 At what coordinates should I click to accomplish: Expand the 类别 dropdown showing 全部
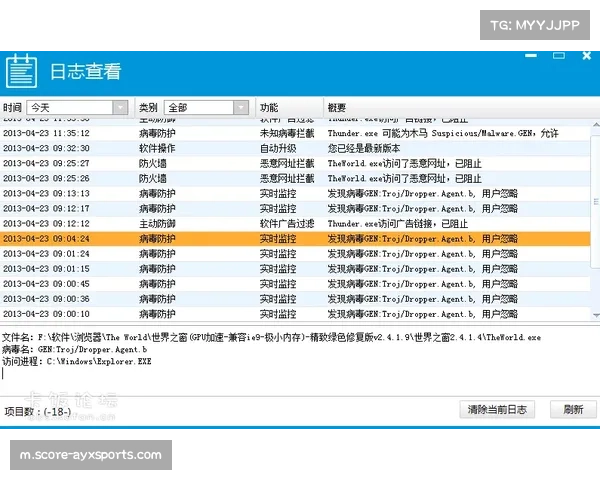[x=198, y=107]
